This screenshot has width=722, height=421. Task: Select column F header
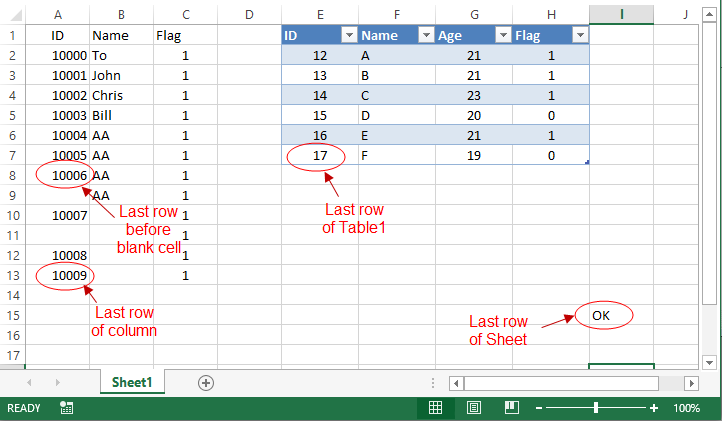point(397,15)
